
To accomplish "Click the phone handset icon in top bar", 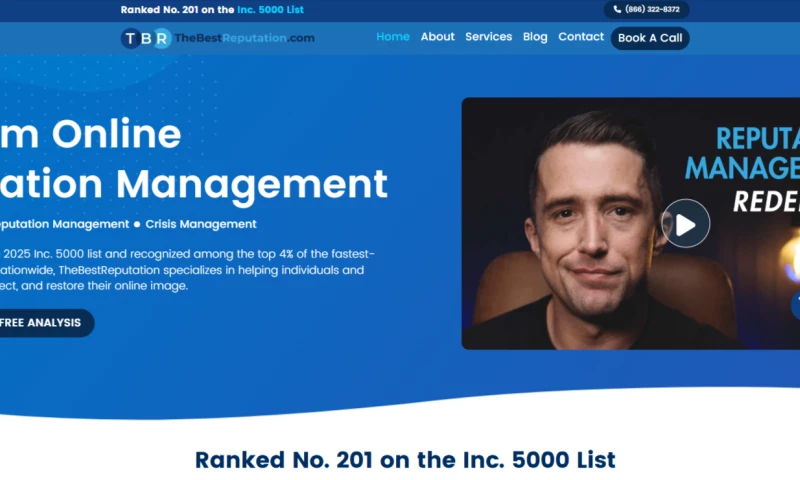I will coord(617,10).
